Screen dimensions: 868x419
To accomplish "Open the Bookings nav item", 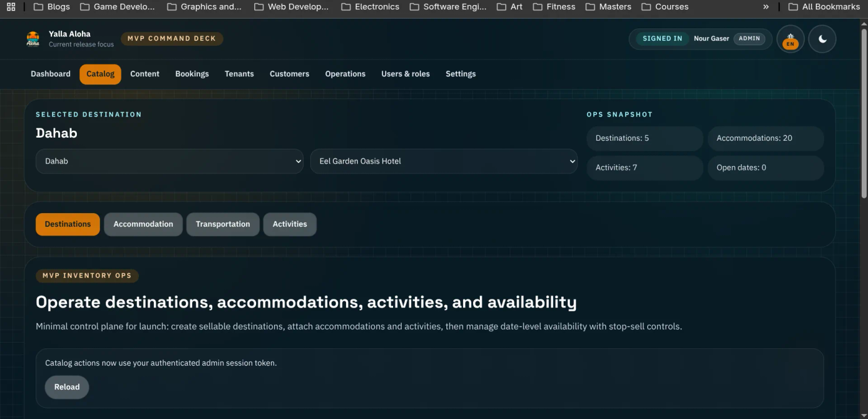I will point(192,74).
